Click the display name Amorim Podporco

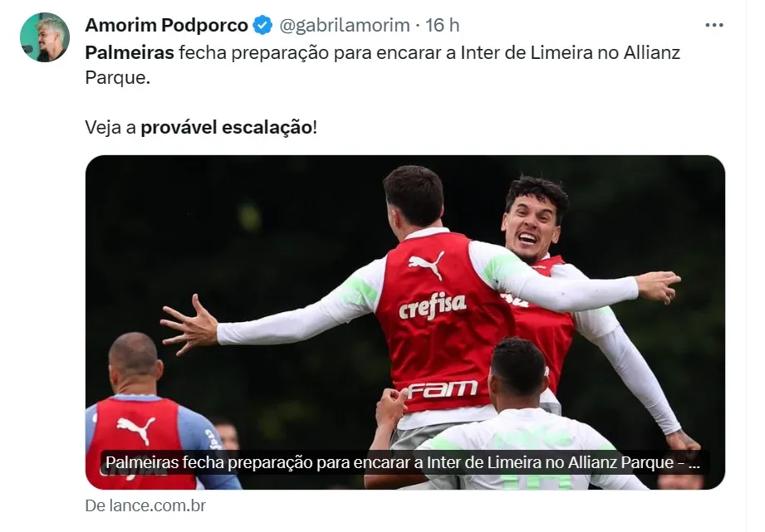click(166, 25)
